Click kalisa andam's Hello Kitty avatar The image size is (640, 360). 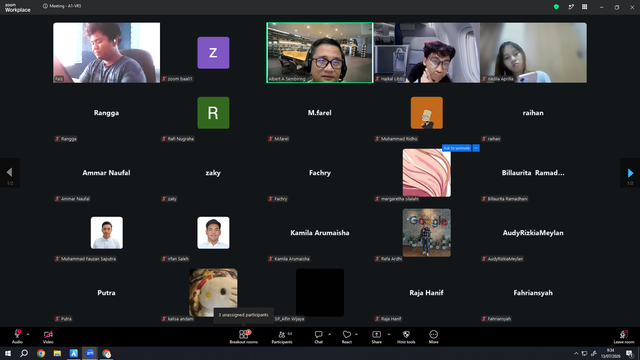coord(213,293)
